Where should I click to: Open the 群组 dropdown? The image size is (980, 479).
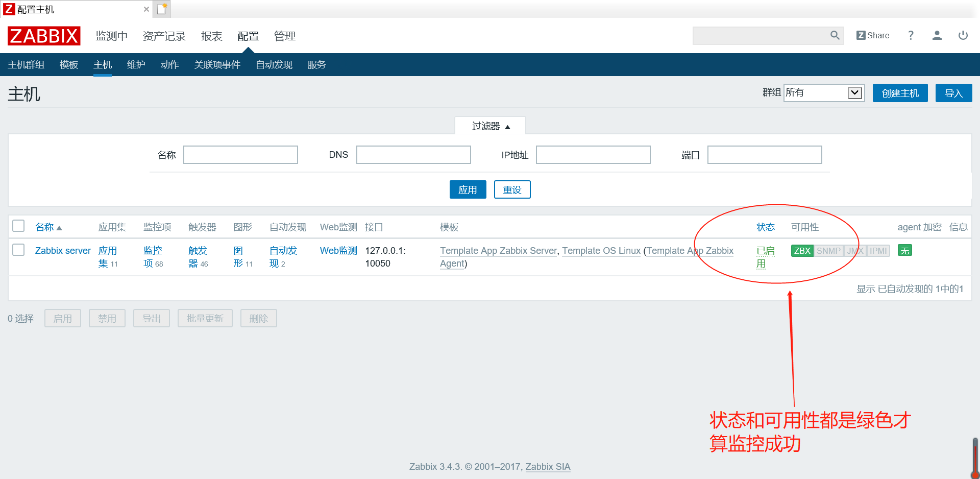[824, 92]
